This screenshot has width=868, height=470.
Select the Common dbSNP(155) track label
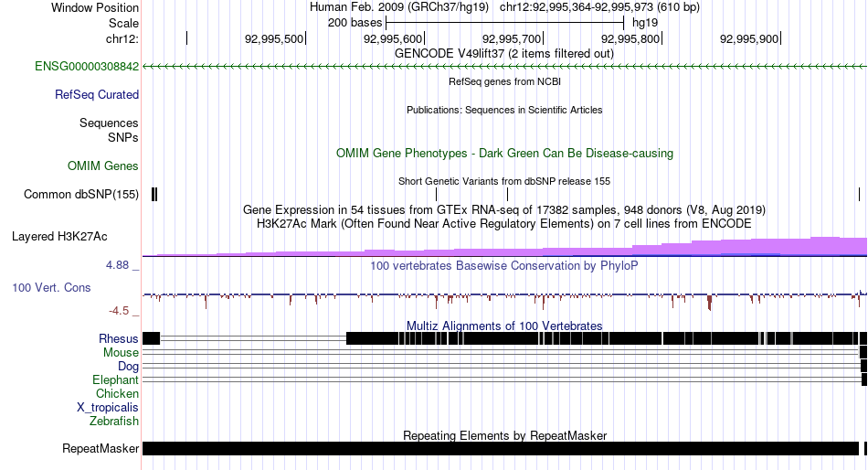(81, 195)
